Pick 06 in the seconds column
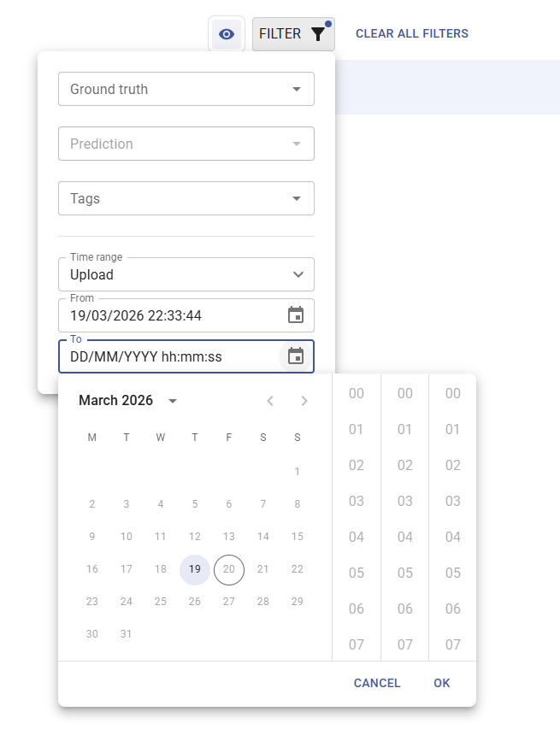The height and width of the screenshot is (741, 560). pyautogui.click(x=453, y=609)
